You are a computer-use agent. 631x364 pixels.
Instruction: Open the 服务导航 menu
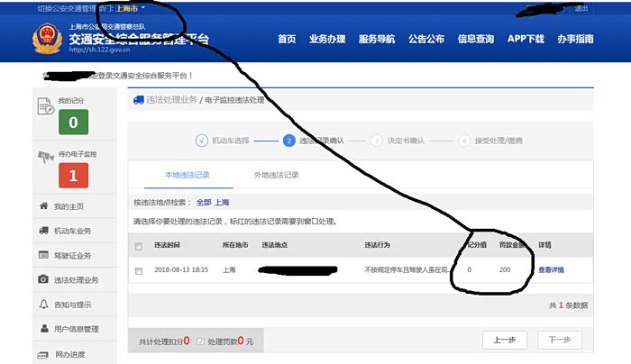pos(377,39)
